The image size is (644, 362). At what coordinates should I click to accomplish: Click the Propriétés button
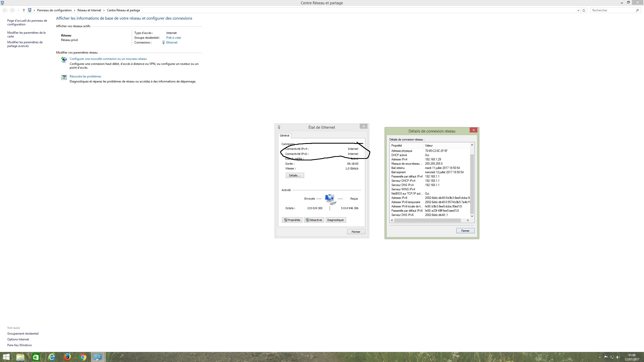(292, 220)
